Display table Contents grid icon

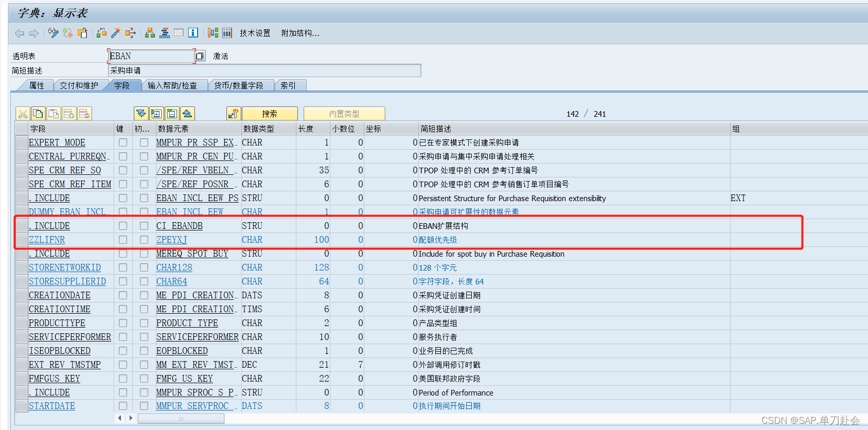(227, 33)
